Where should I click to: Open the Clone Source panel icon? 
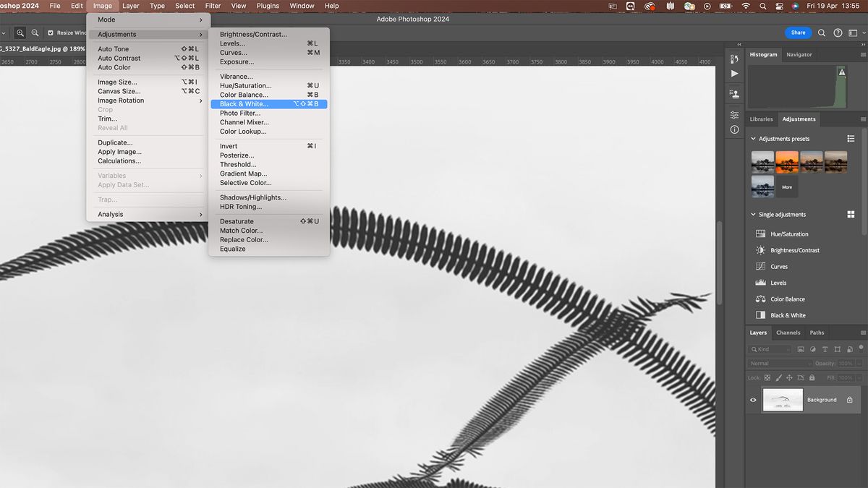click(735, 94)
